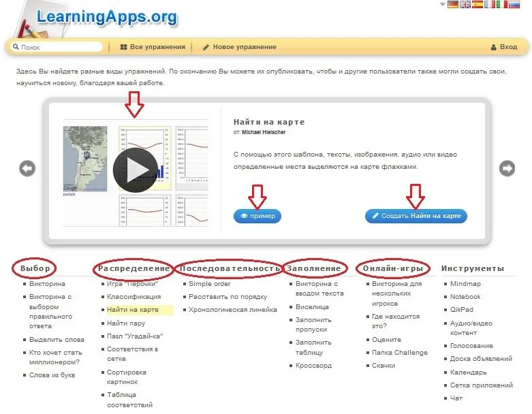Select Расставить по порядку template

pyautogui.click(x=228, y=297)
